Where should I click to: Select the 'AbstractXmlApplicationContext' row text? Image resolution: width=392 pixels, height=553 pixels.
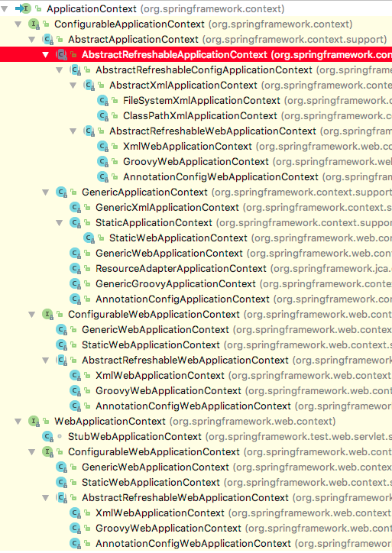tap(183, 85)
